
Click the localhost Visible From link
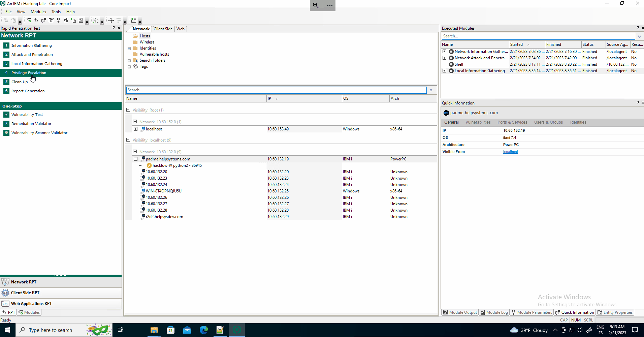510,152
